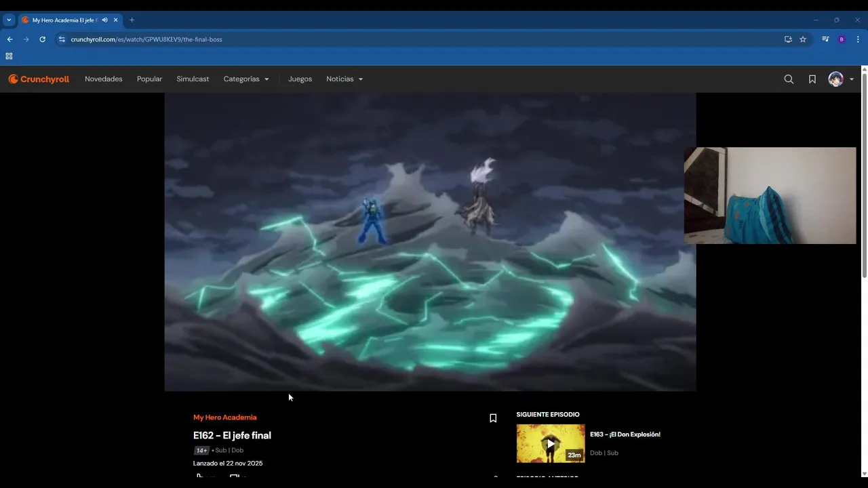
Task: Bookmark this page with the star icon
Action: (803, 39)
